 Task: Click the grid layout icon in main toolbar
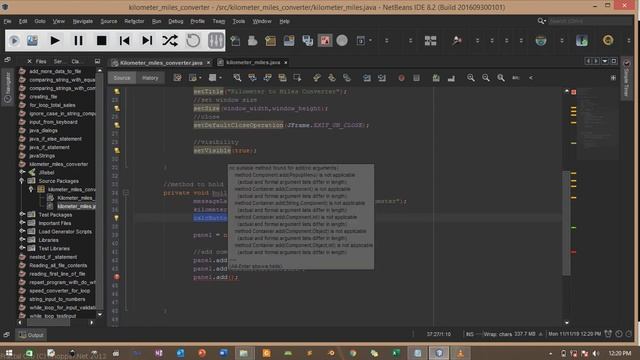430,40
